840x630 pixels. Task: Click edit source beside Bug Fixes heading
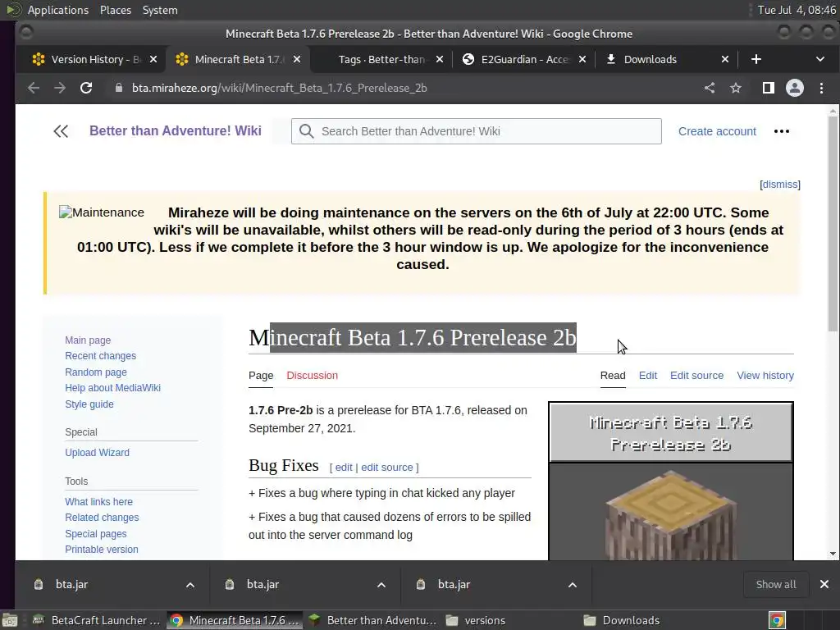[x=387, y=467]
